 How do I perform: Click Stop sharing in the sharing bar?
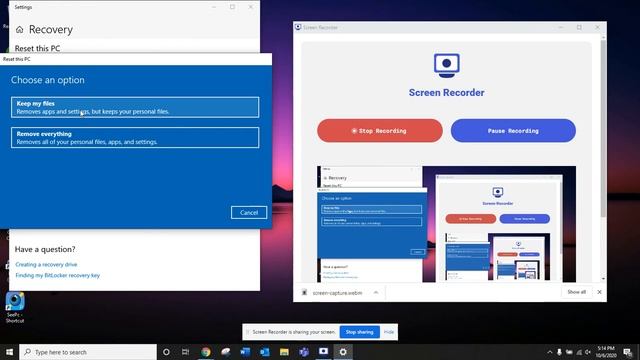tap(359, 332)
